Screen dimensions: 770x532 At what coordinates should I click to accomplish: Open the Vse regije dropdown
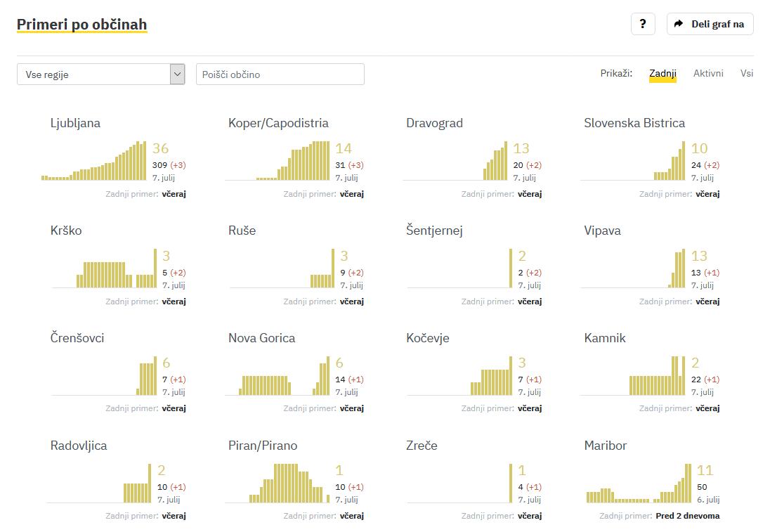(x=93, y=74)
